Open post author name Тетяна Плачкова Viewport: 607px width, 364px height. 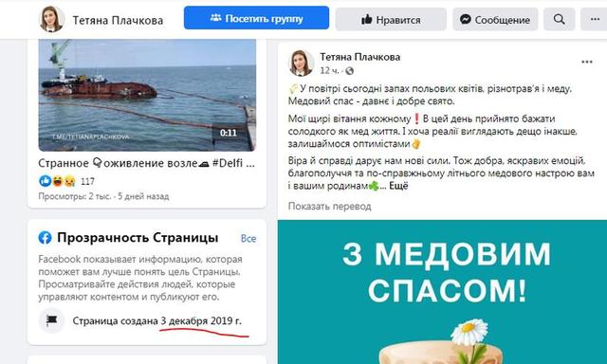360,57
